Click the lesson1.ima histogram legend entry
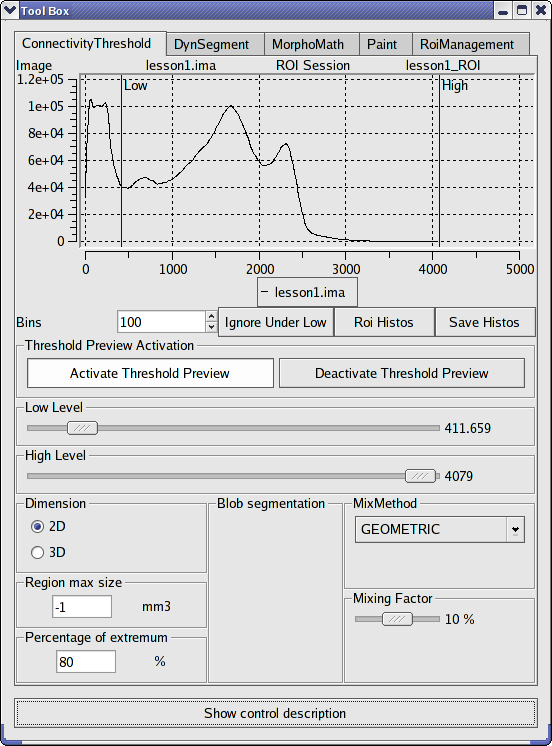Screen dimensions: 552x746 [307, 292]
